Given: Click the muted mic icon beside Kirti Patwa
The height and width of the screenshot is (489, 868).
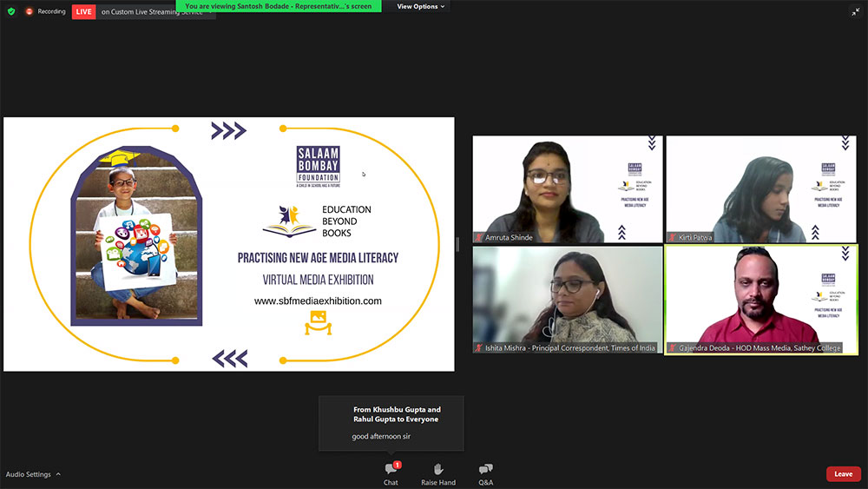Looking at the screenshot, I should point(673,237).
